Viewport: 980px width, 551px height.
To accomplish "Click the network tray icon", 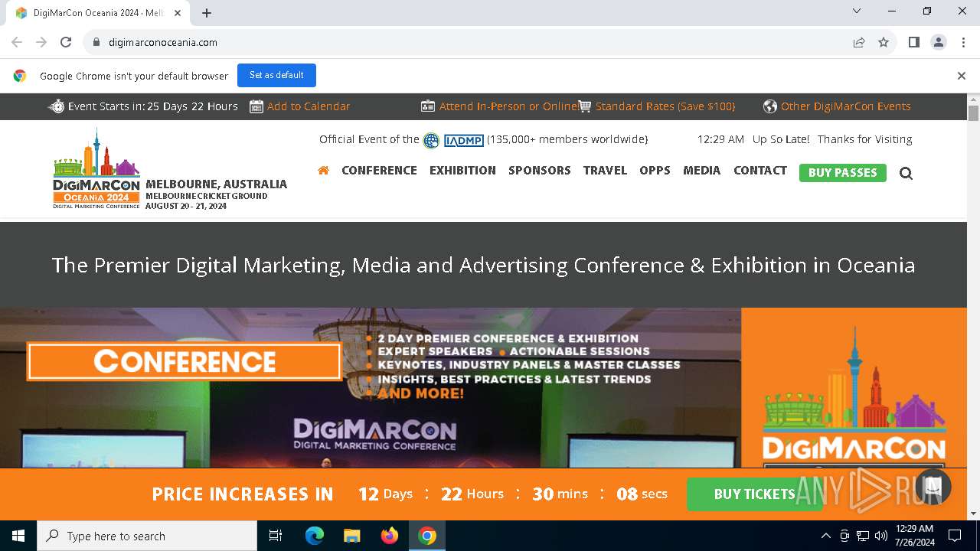I will [862, 536].
